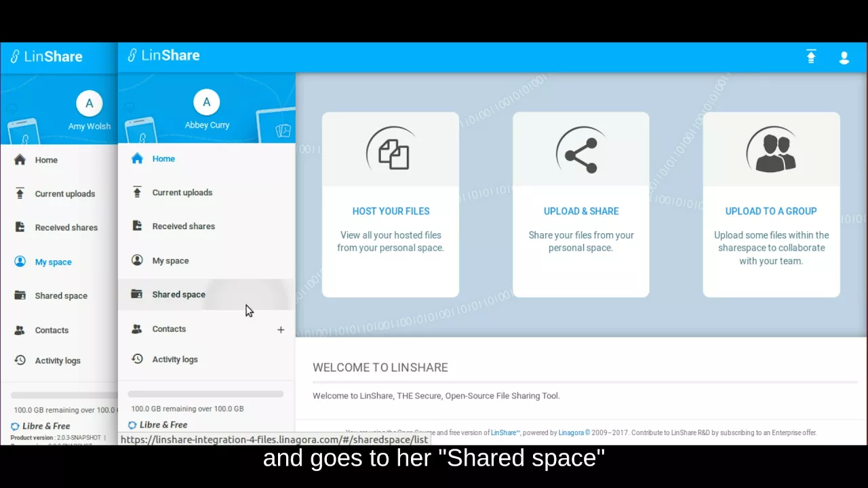This screenshot has width=868, height=488.
Task: Open Received shares in Abbey Curry's menu
Action: click(x=207, y=226)
